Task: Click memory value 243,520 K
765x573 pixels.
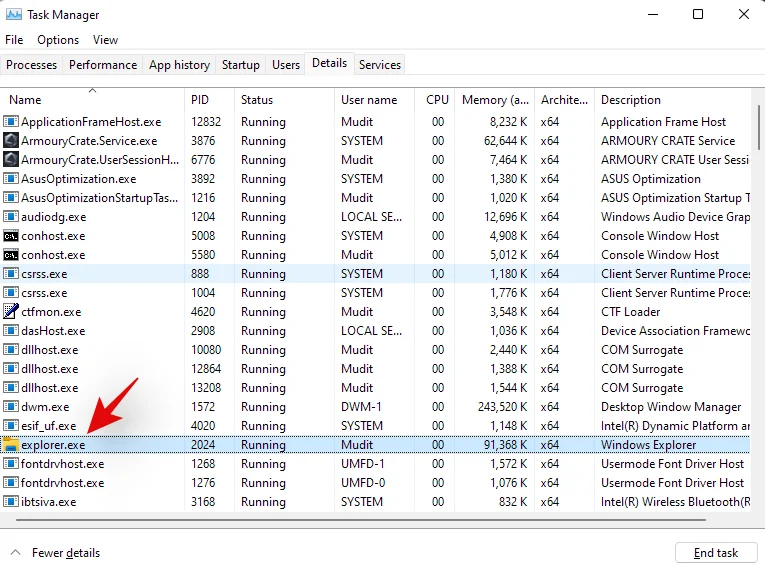Action: (x=503, y=407)
